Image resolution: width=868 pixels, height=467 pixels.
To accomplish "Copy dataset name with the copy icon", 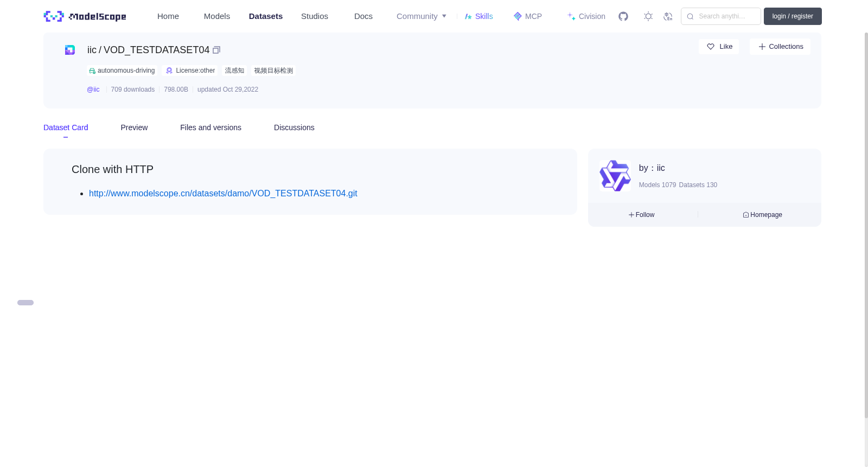I will coord(216,50).
